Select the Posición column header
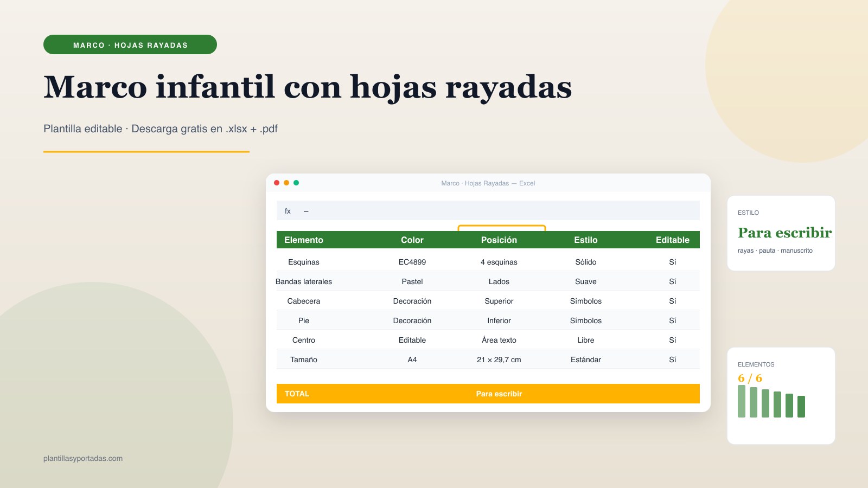 (x=499, y=240)
